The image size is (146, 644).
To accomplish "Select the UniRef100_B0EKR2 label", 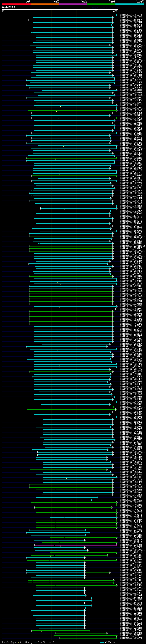I will point(131,349).
